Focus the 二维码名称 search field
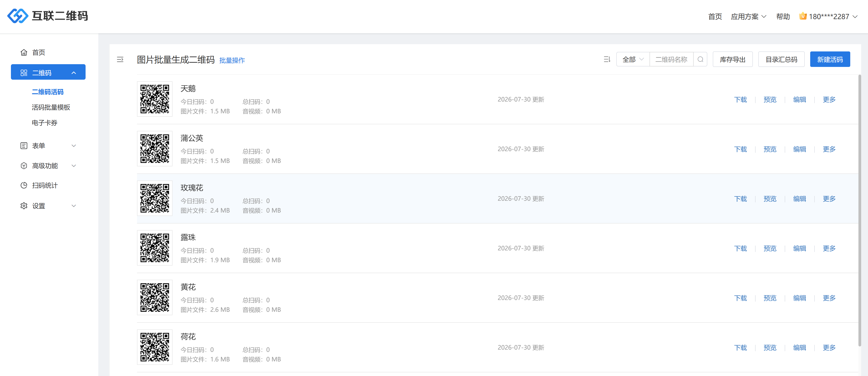This screenshot has width=868, height=376. (671, 59)
